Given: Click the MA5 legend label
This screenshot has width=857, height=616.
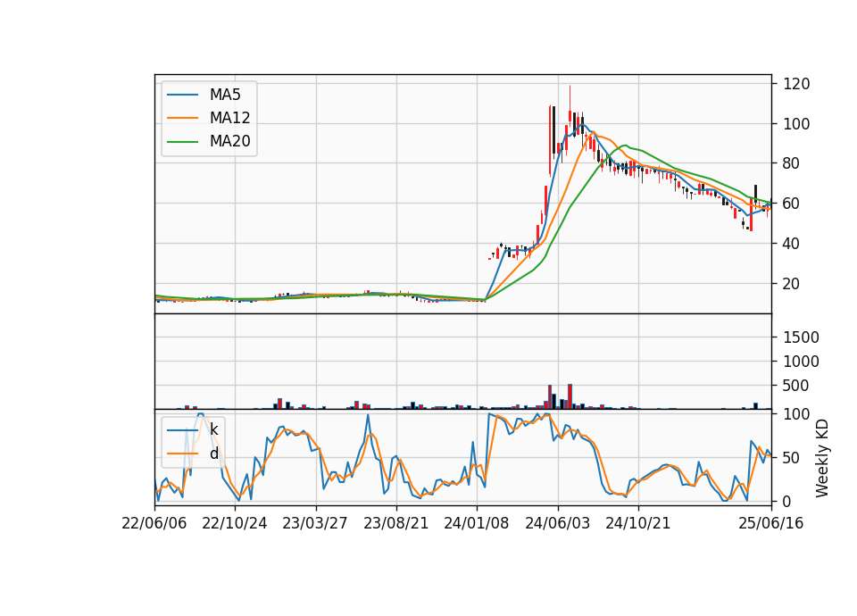Looking at the screenshot, I should click(x=225, y=95).
